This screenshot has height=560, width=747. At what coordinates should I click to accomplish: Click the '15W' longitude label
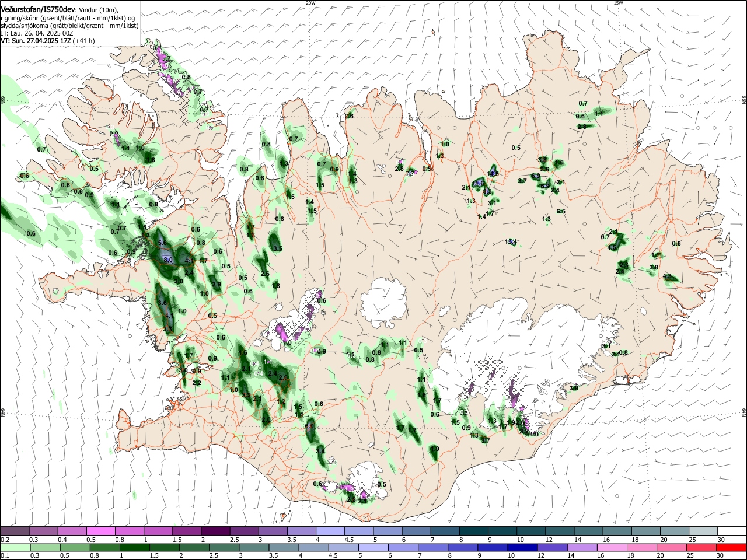pos(619,3)
